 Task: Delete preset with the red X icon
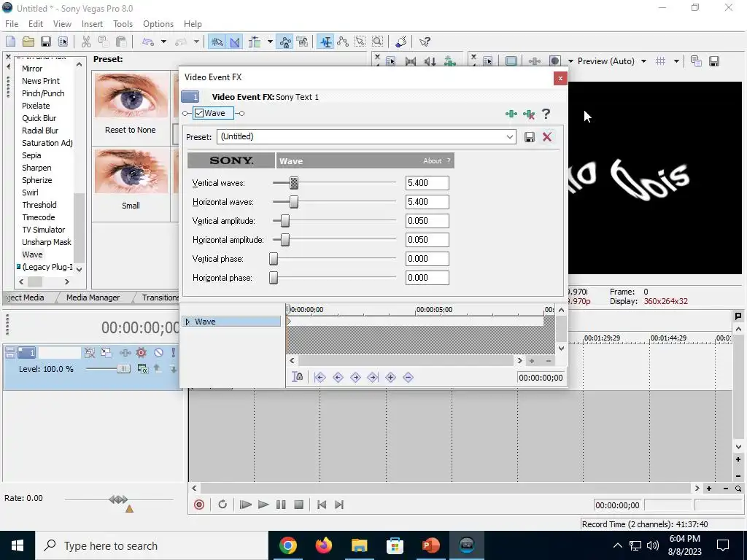[547, 137]
